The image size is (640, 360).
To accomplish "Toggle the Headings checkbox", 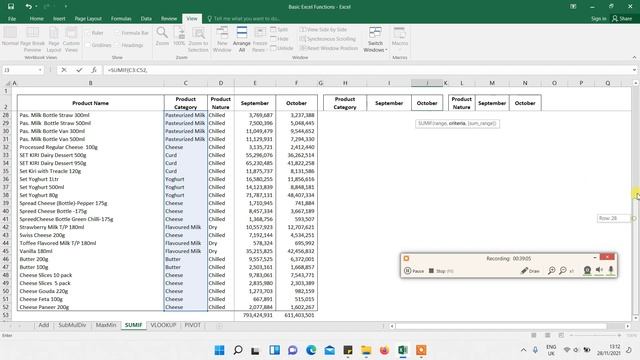I will 129,45.
